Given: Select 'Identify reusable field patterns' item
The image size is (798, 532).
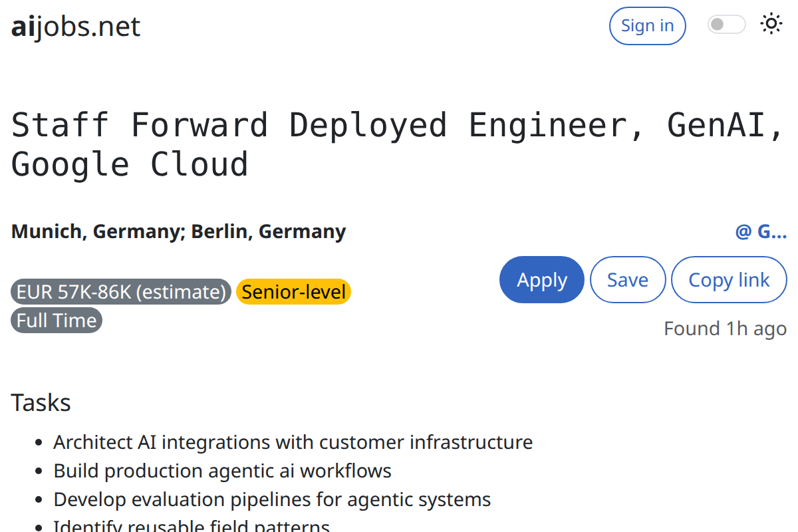Looking at the screenshot, I should [x=192, y=525].
